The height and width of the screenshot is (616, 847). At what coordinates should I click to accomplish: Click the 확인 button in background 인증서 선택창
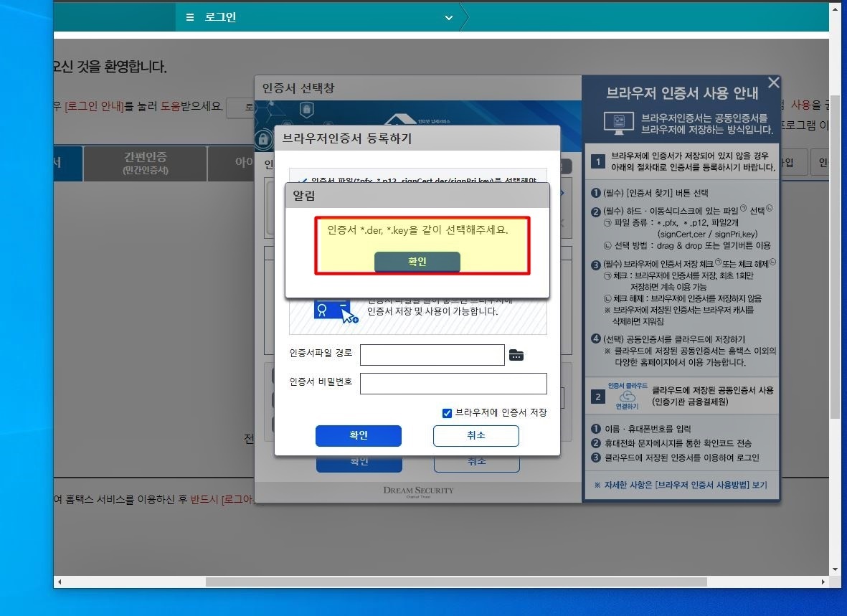point(359,464)
